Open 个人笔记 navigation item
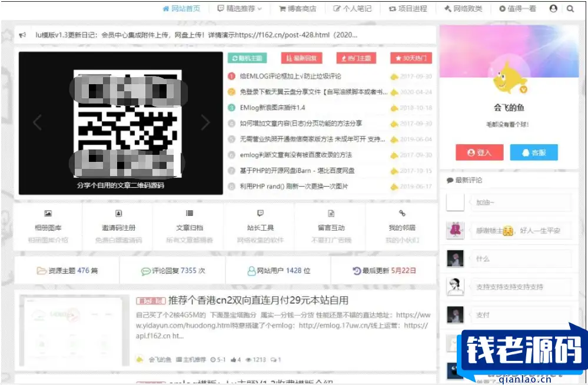Screen dimensions: 588x385 click(x=353, y=9)
